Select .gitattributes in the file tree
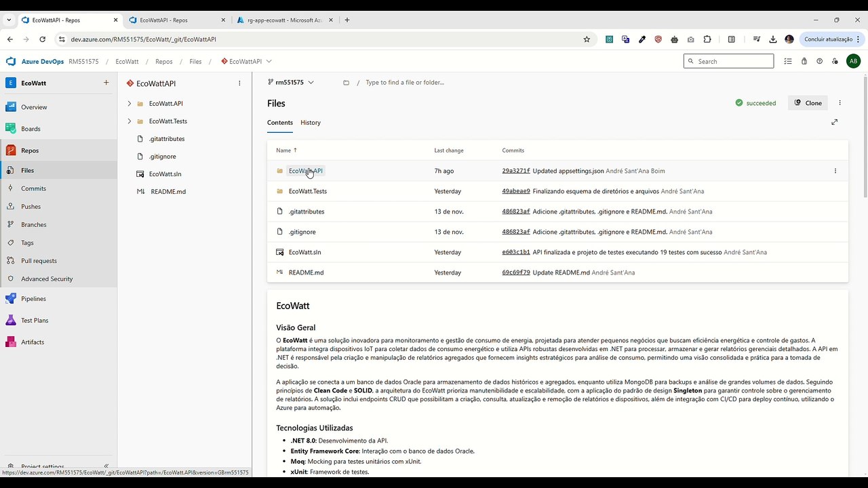 point(167,139)
